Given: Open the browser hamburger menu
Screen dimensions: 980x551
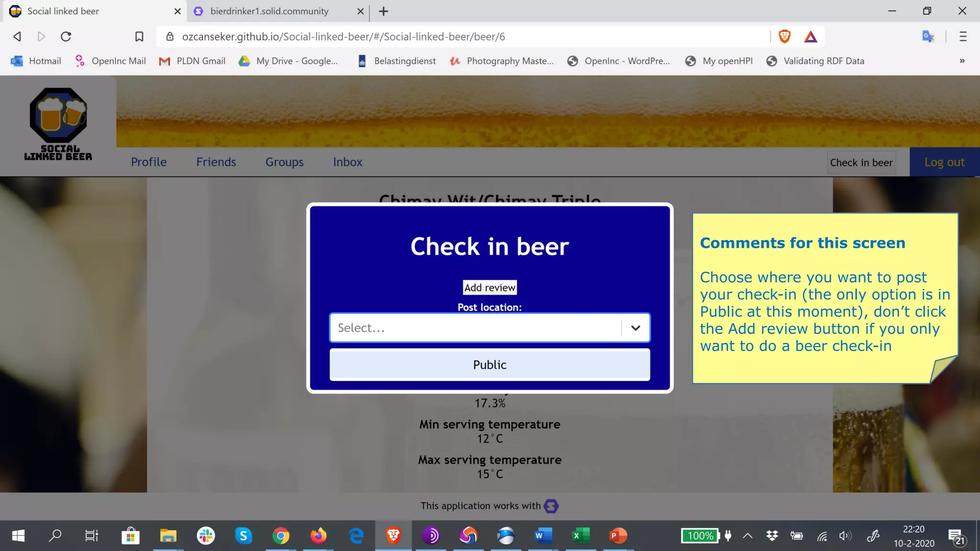Looking at the screenshot, I should 963,36.
